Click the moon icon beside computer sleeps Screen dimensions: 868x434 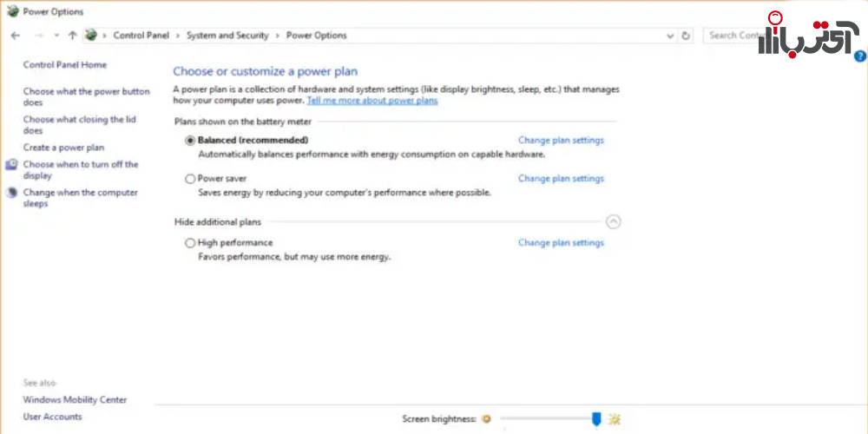11,193
